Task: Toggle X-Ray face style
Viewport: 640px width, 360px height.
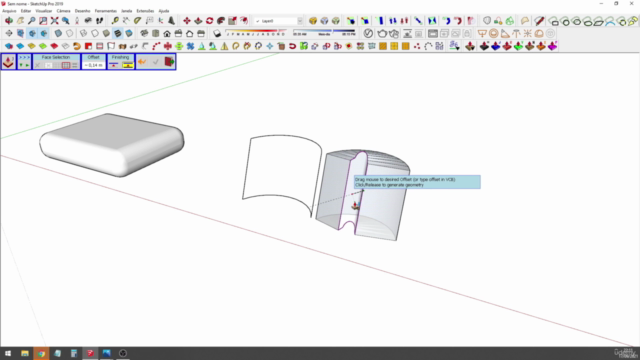Action: (58, 33)
